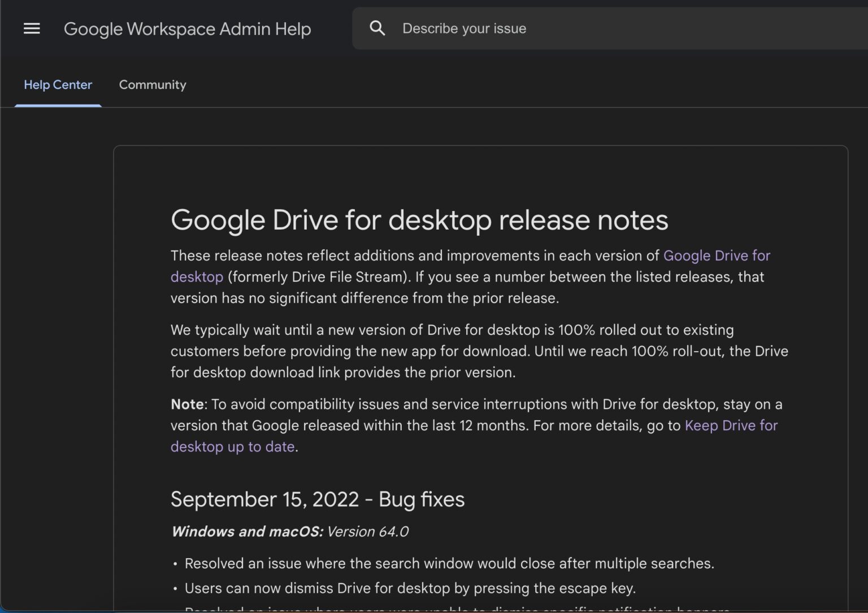Click the magnifying glass to start a search
The image size is (868, 613).
(x=377, y=28)
